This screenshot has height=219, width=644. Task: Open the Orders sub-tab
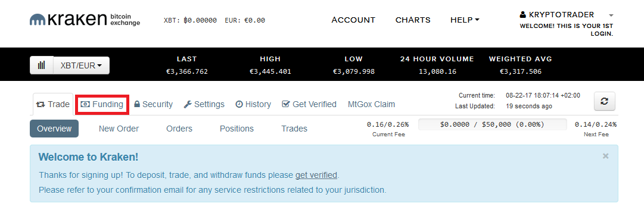tap(179, 129)
